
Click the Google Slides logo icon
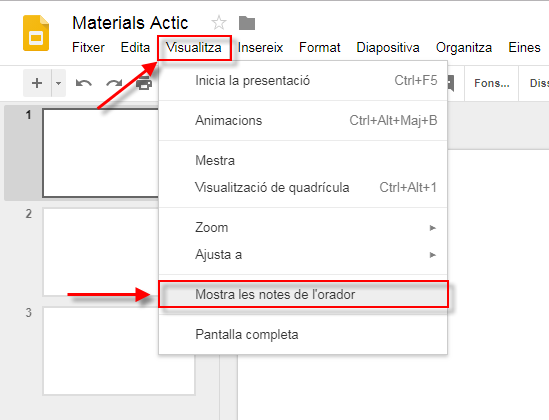pyautogui.click(x=36, y=33)
